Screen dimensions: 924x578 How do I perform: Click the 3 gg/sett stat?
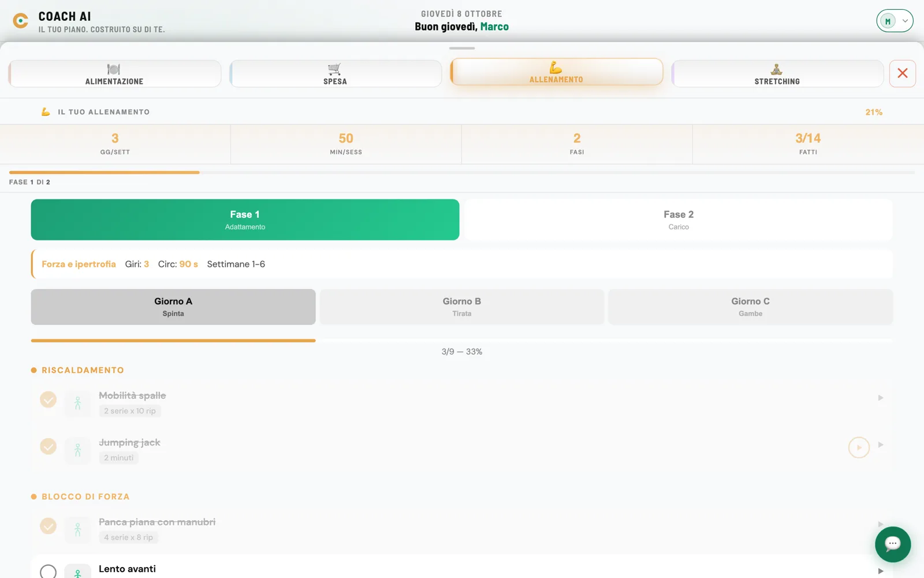(115, 144)
